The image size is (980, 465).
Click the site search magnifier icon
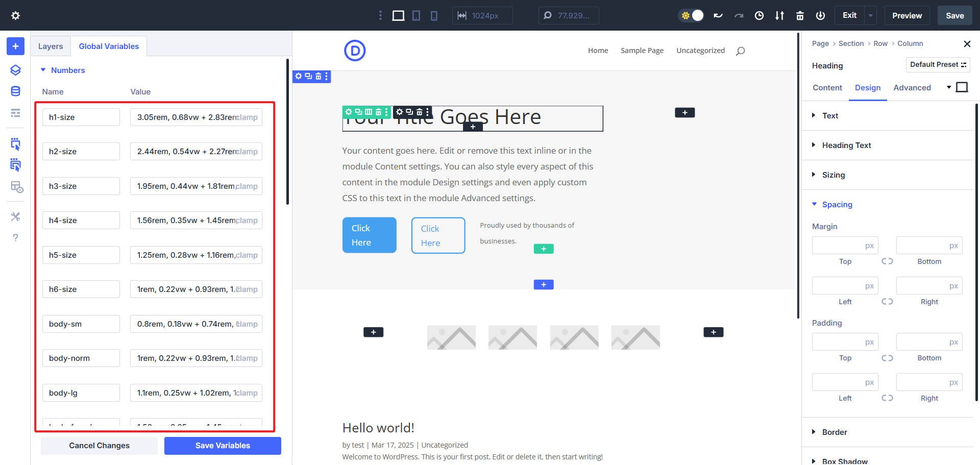(740, 51)
